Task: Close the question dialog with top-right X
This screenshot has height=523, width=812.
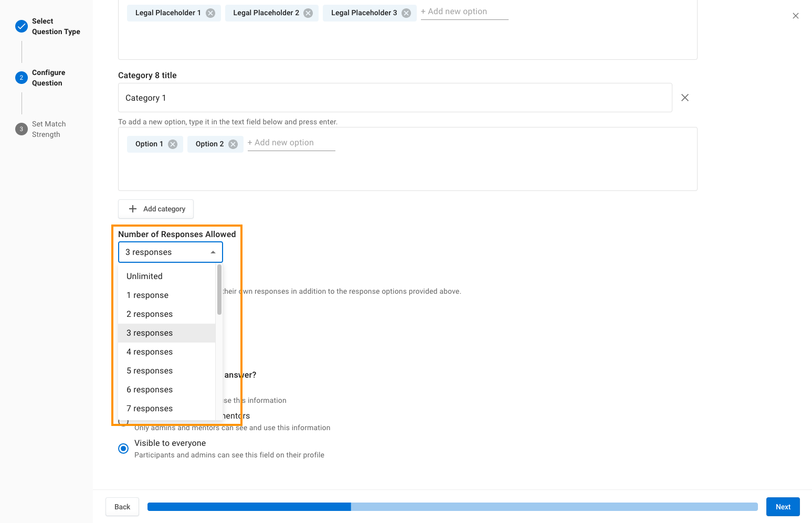Action: (796, 16)
